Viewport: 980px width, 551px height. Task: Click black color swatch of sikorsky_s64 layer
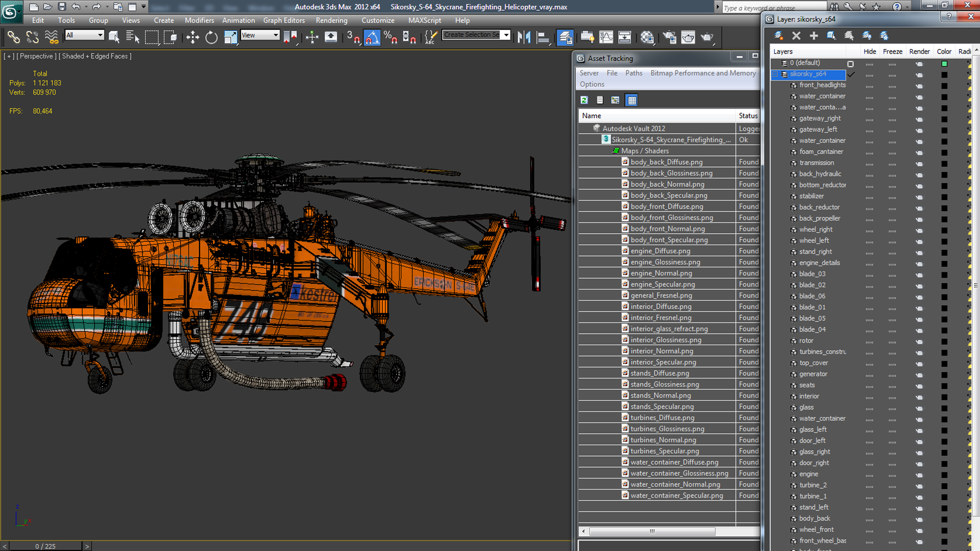[944, 75]
